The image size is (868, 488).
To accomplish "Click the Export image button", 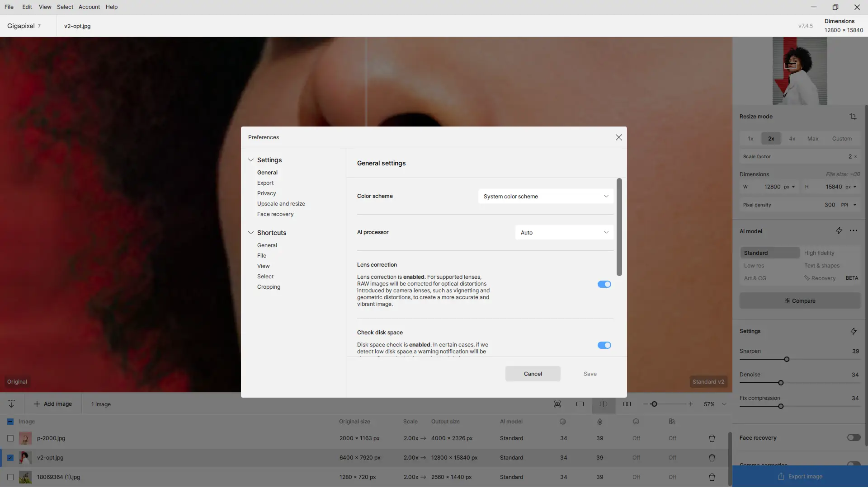I will pyautogui.click(x=799, y=476).
